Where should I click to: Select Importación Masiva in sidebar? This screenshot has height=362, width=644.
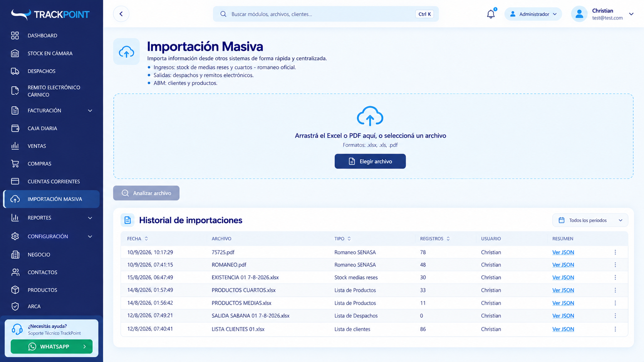[51, 199]
